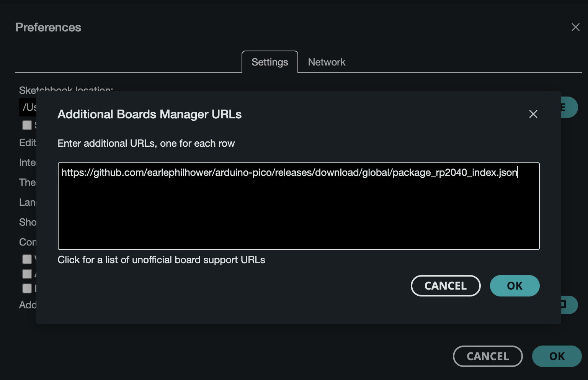Screen dimensions: 588x380
Task: Place cursor in the package_rp2040_index.json URL line
Action: [289, 172]
